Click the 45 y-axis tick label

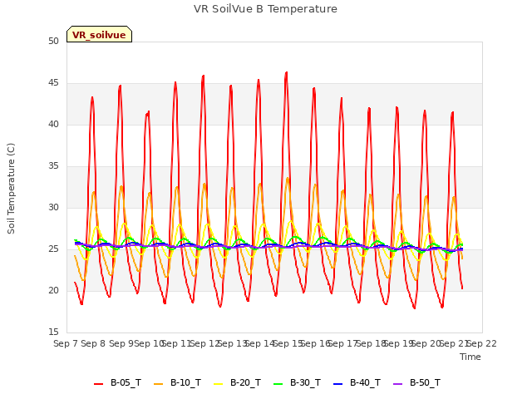53,83
